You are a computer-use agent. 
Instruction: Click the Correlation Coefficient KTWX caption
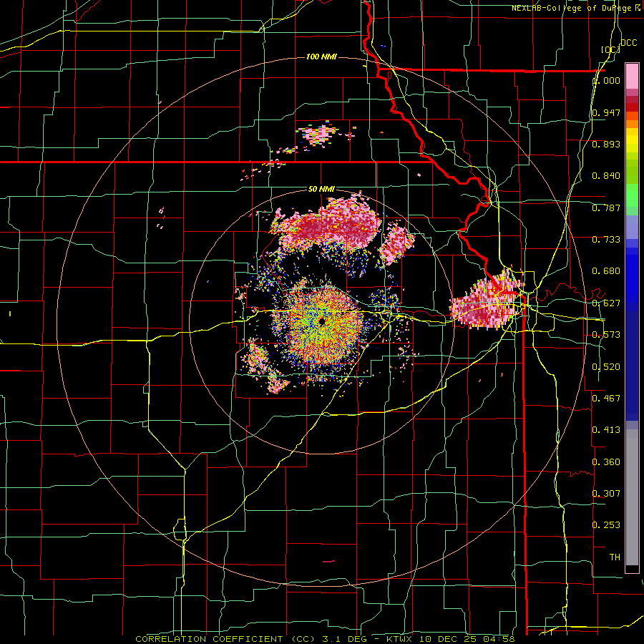click(325, 639)
